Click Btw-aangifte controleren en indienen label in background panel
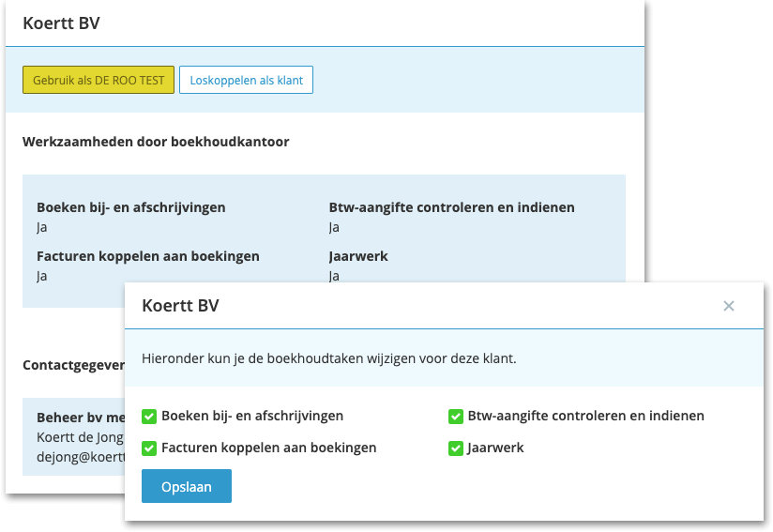 coord(451,207)
